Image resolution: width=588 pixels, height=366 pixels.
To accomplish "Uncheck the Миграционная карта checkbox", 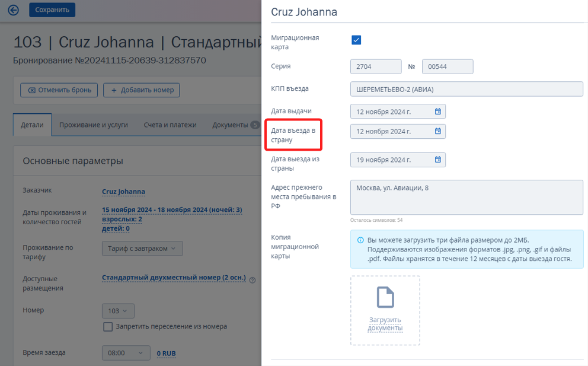I will [356, 40].
